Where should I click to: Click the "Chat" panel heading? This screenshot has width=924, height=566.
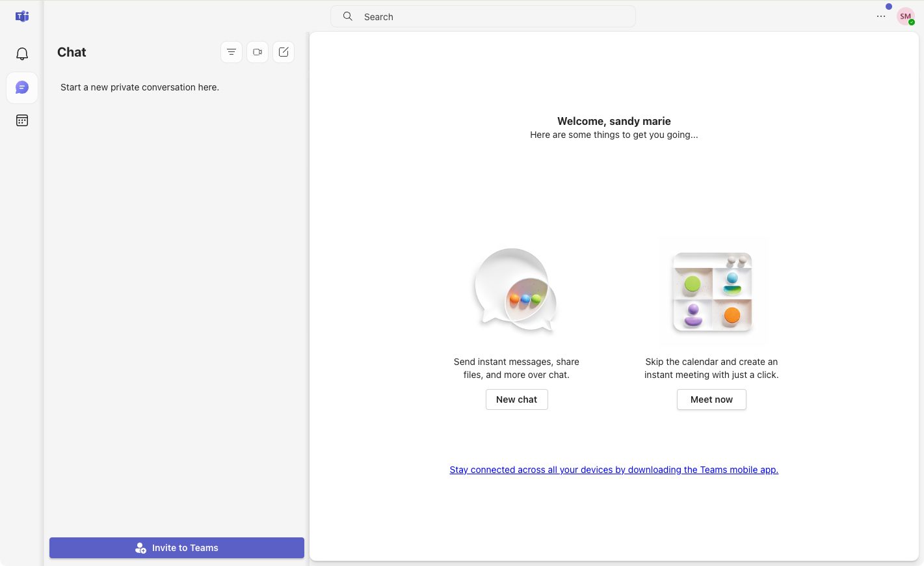click(72, 52)
